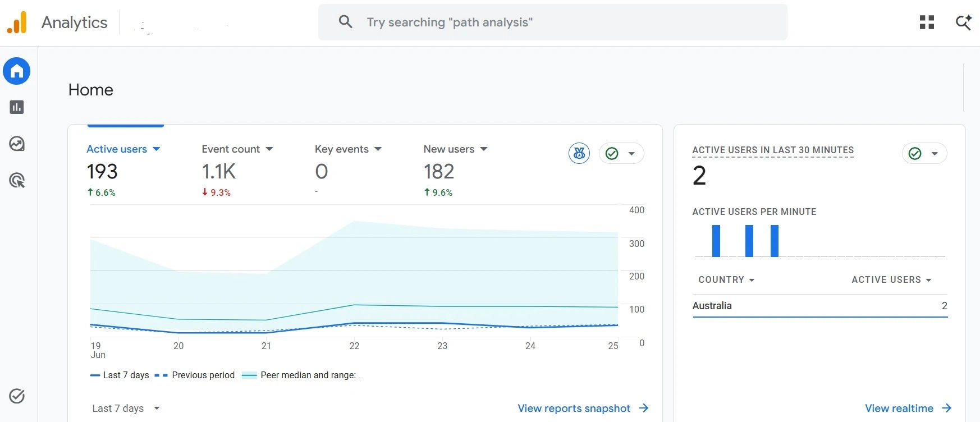This screenshot has width=980, height=422.
Task: Open the Event count metric dropdown
Action: [x=237, y=149]
